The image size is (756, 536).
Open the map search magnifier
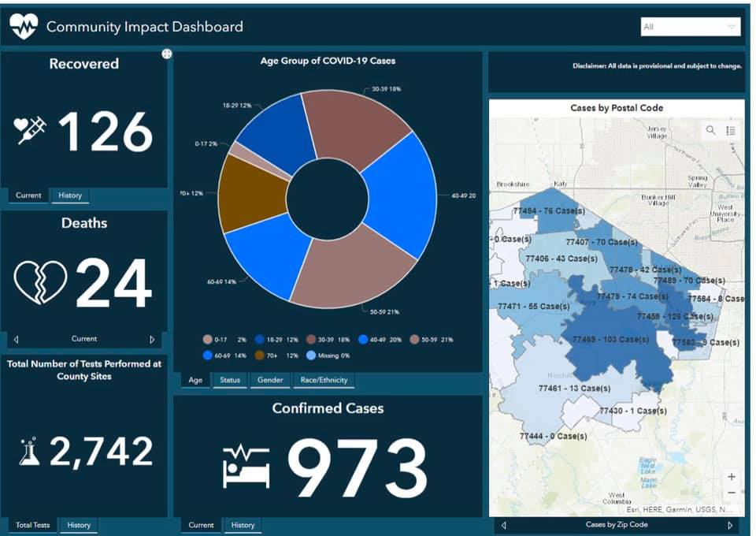(x=711, y=130)
